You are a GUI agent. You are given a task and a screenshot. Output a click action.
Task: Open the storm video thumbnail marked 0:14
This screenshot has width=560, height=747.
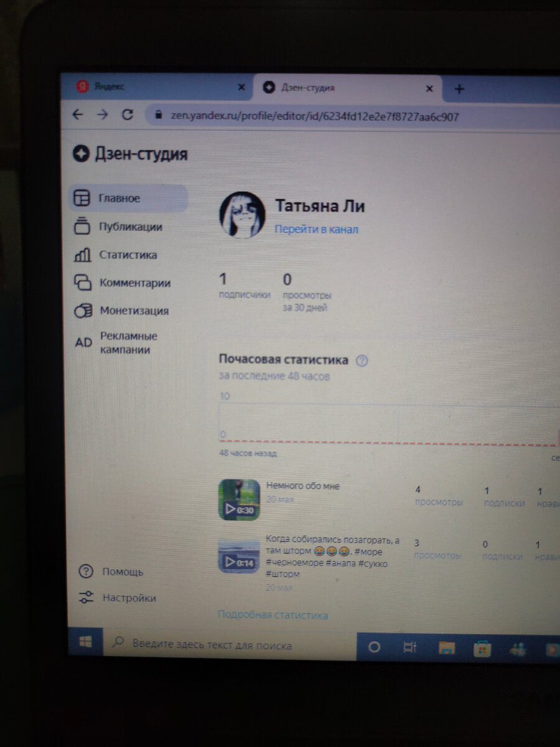click(239, 556)
